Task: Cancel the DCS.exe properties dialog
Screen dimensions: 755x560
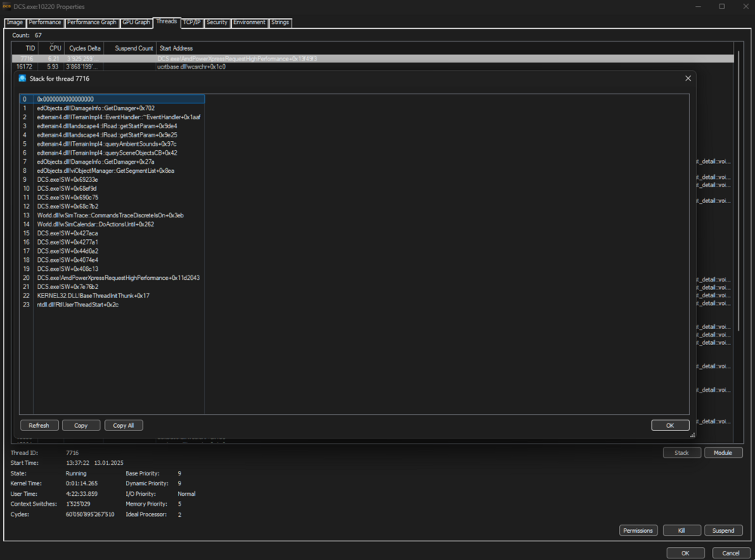Action: (x=731, y=552)
